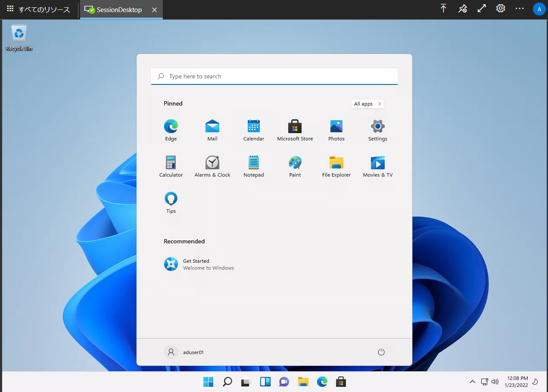The image size is (548, 392).
Task: Open the Calculator app
Action: pos(171,167)
